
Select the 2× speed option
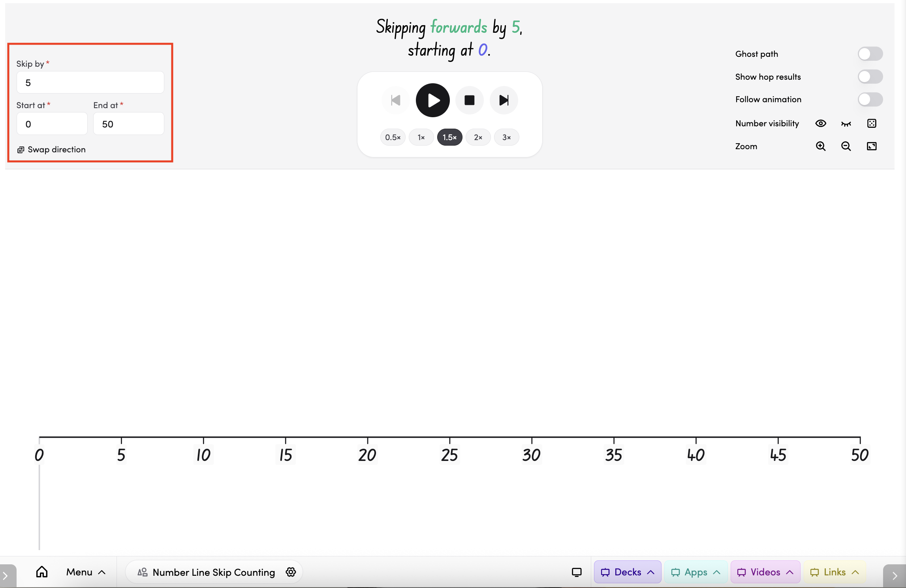coord(478,137)
